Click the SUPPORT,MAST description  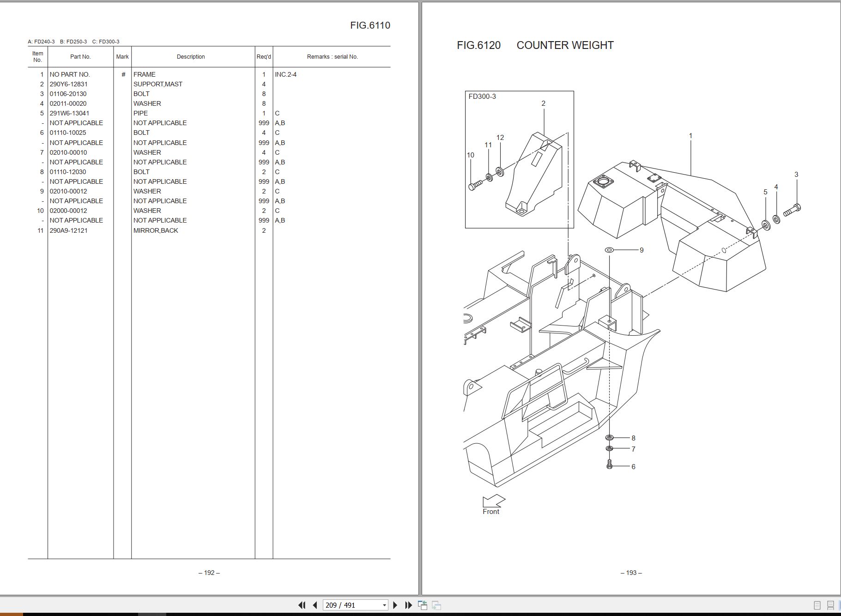(x=157, y=84)
